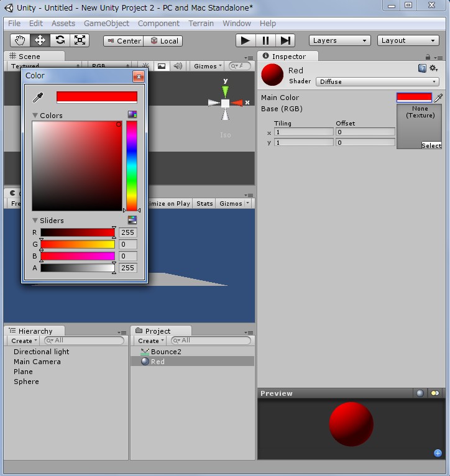450x476 pixels.
Task: Collapse the Sliders section in Color dialog
Action: tap(35, 221)
